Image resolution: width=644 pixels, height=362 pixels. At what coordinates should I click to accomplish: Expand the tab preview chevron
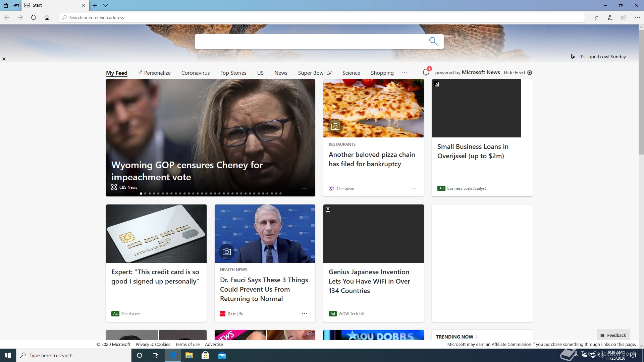[105, 5]
